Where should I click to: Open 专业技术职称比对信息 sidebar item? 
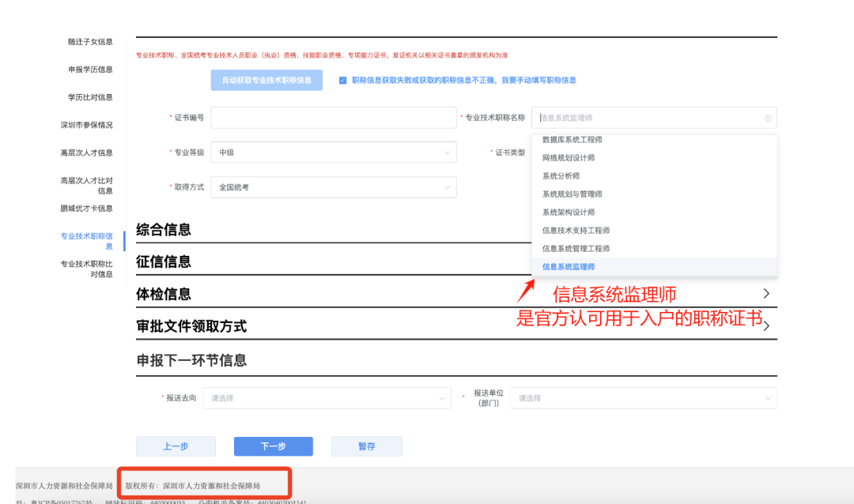click(87, 269)
